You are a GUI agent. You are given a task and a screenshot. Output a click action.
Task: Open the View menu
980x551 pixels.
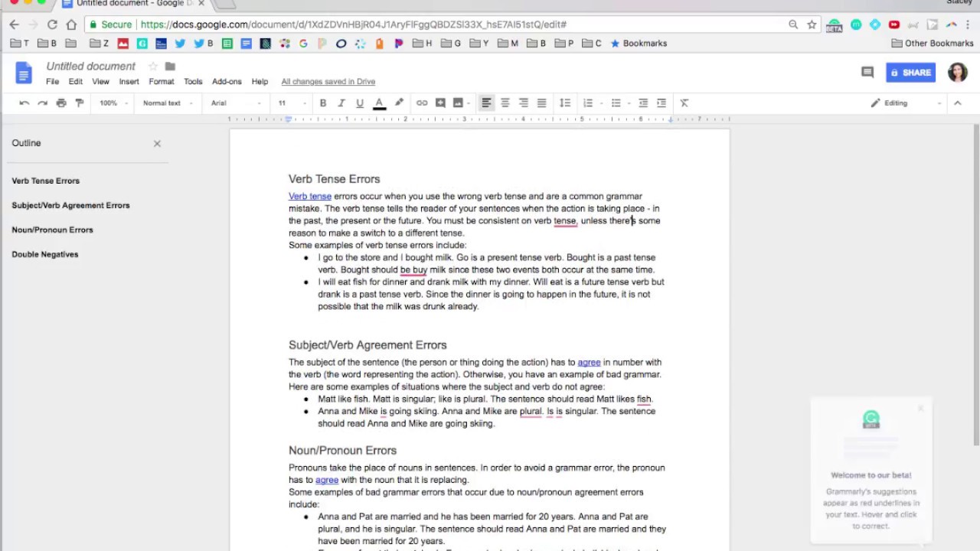100,82
